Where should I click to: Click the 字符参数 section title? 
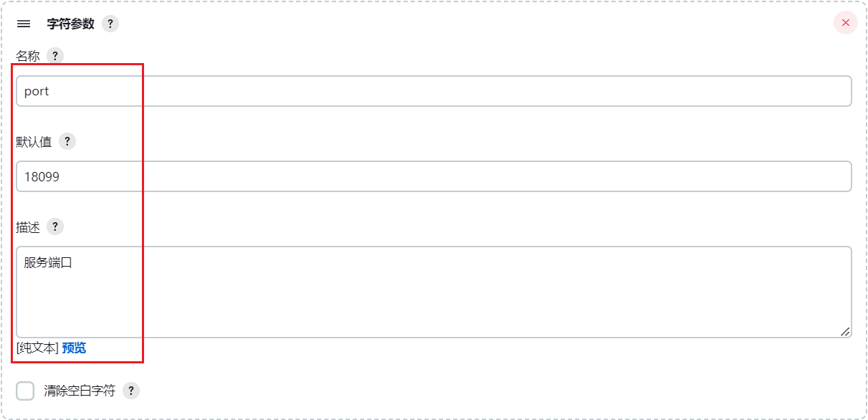pos(70,24)
